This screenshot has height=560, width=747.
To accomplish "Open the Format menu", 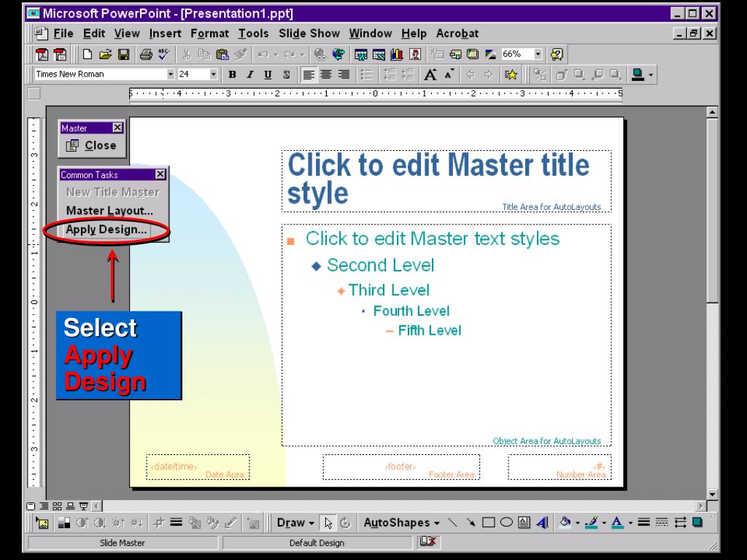I will [209, 34].
